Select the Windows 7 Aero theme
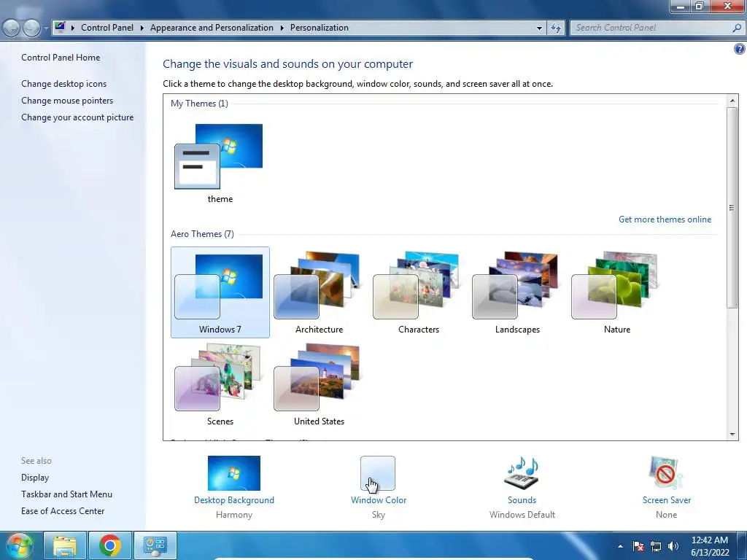 click(220, 292)
